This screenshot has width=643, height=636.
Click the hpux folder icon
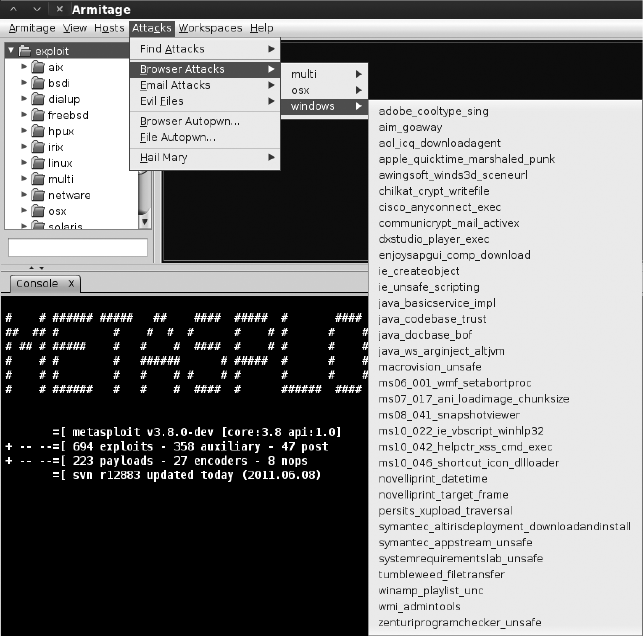tap(38, 131)
